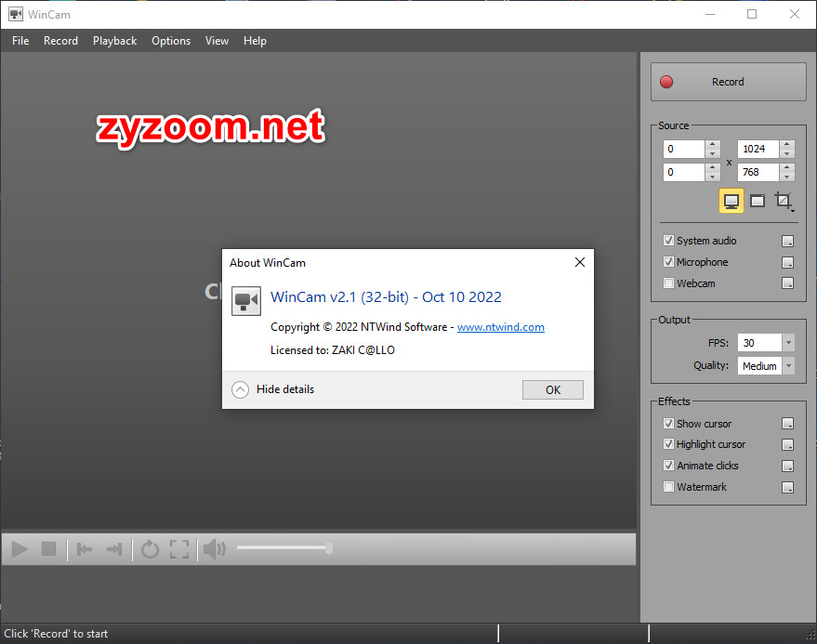
Task: Disable the System audio checkbox
Action: click(668, 240)
